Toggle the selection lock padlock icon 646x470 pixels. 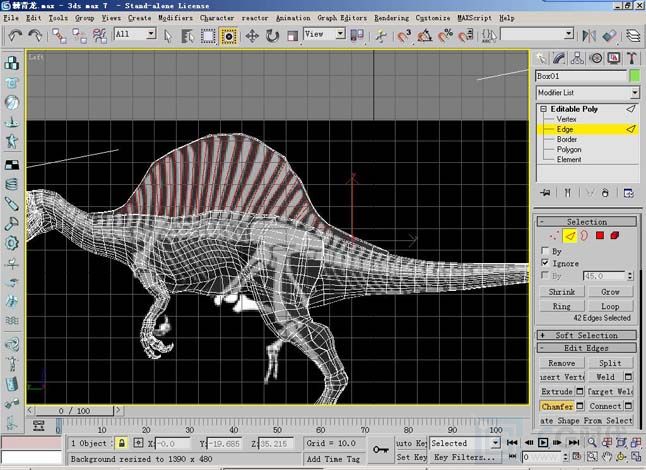(x=122, y=443)
